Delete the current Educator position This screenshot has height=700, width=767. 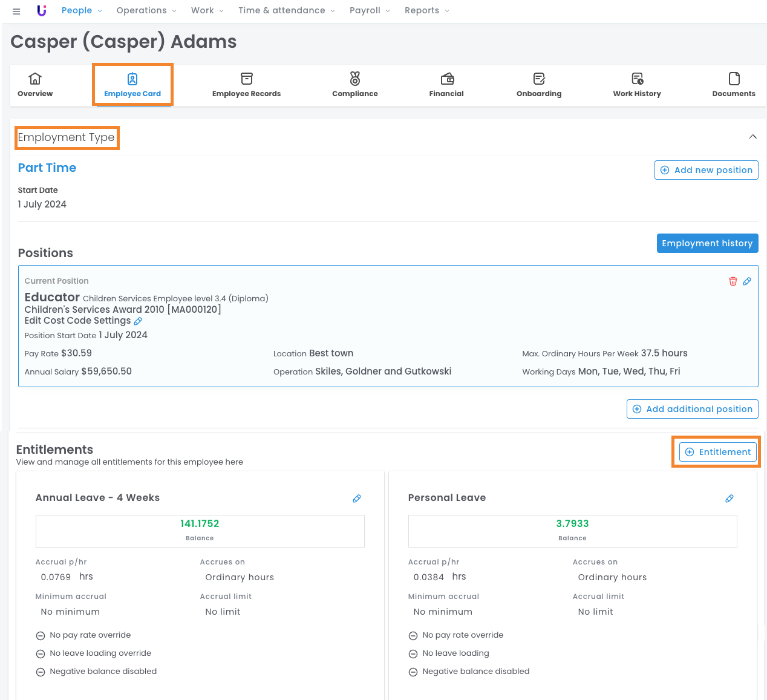(x=733, y=281)
